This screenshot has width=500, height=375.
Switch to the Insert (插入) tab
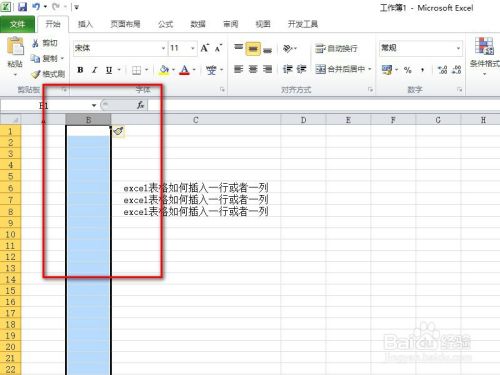(x=85, y=24)
